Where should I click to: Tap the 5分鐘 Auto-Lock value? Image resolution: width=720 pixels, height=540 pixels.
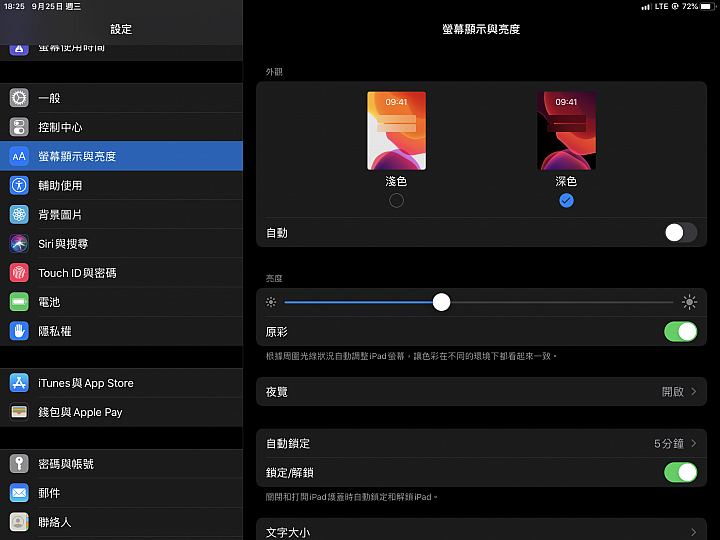[669, 444]
